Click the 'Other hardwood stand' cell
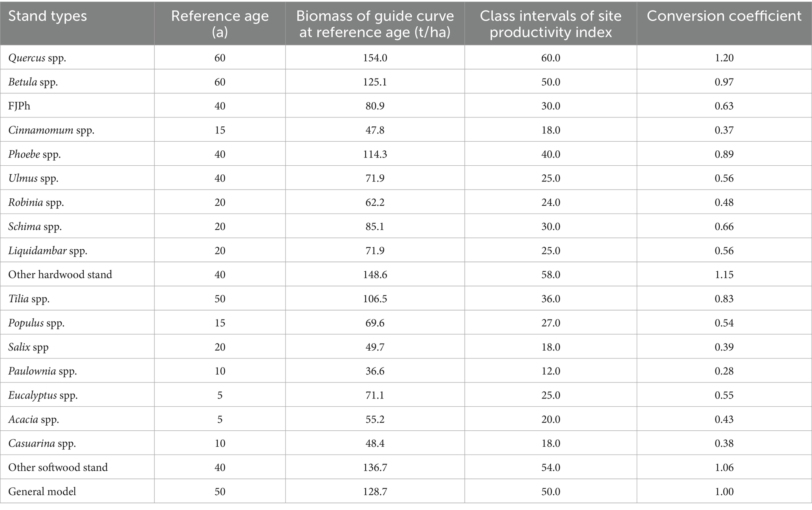Viewport: 812px width, 510px height. click(60, 274)
